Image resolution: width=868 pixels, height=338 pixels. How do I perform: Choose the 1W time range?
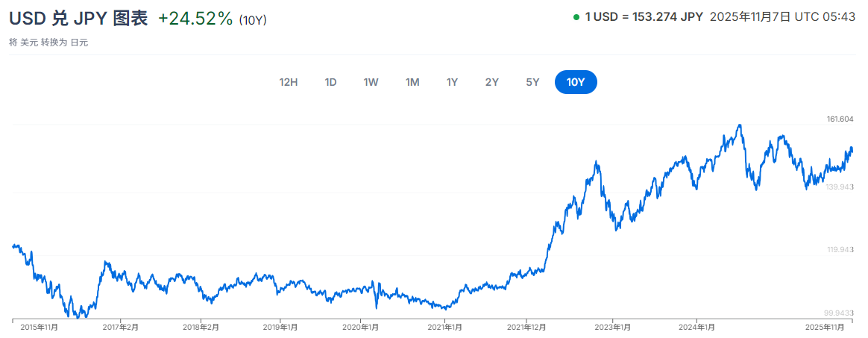click(x=371, y=82)
